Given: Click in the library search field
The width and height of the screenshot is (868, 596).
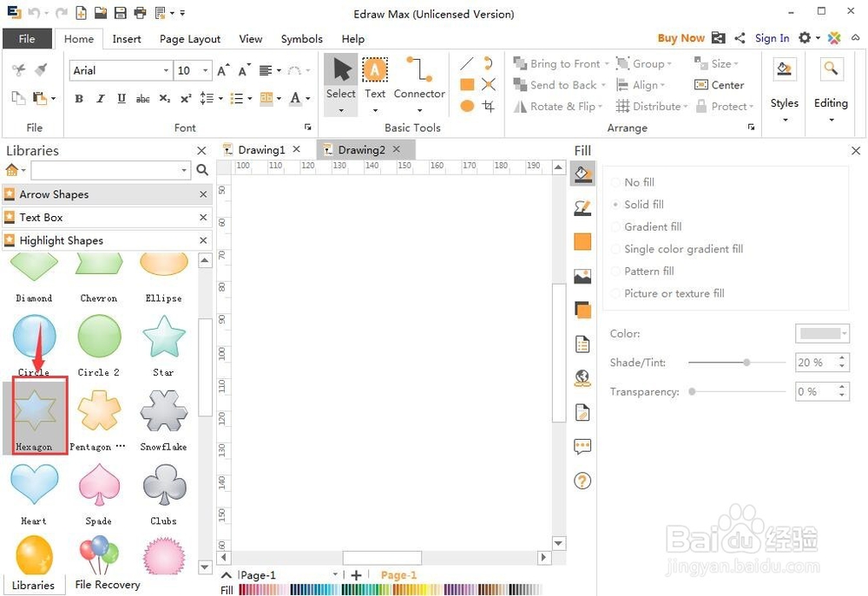Looking at the screenshot, I should pos(105,170).
